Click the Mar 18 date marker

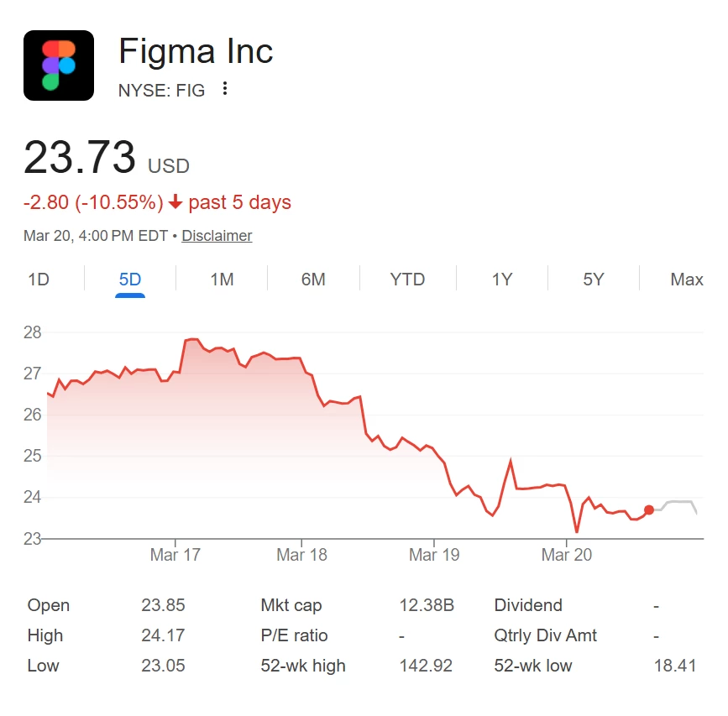301,555
